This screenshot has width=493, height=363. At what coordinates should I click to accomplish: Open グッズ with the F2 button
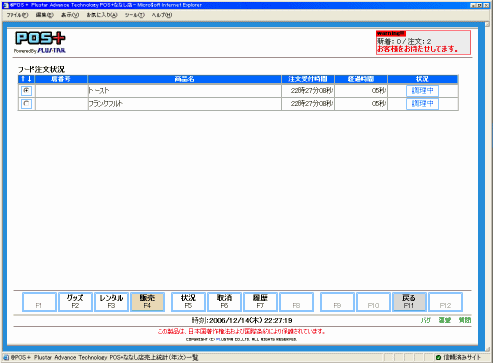coord(75,302)
